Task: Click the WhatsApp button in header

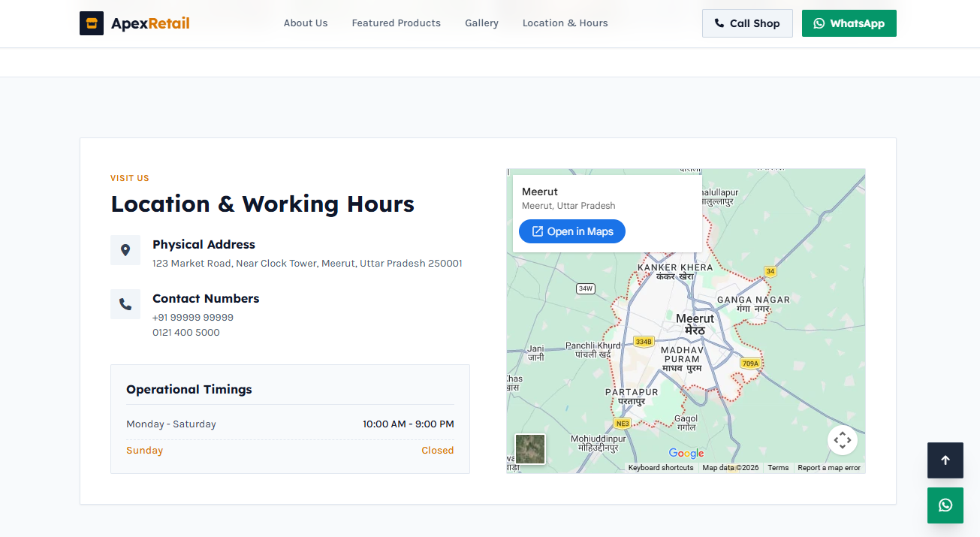Action: tap(849, 23)
